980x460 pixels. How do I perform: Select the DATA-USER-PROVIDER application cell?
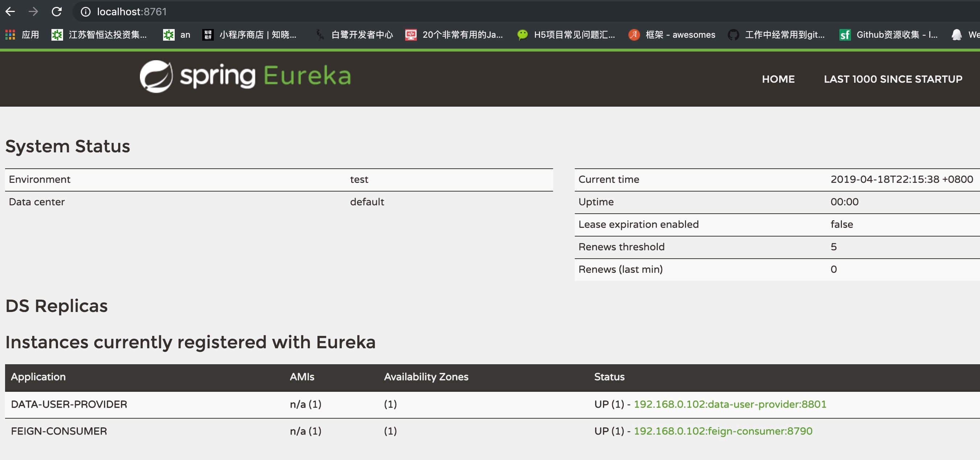[69, 404]
